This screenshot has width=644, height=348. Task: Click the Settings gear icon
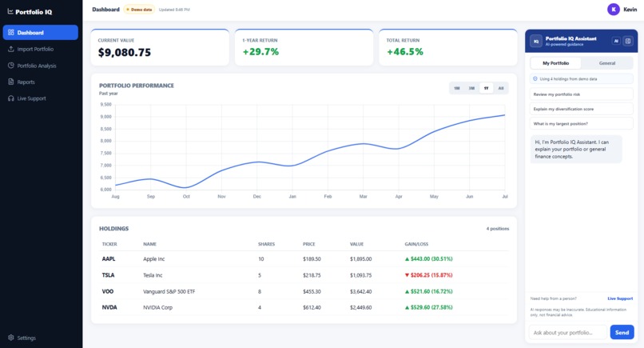click(x=11, y=338)
